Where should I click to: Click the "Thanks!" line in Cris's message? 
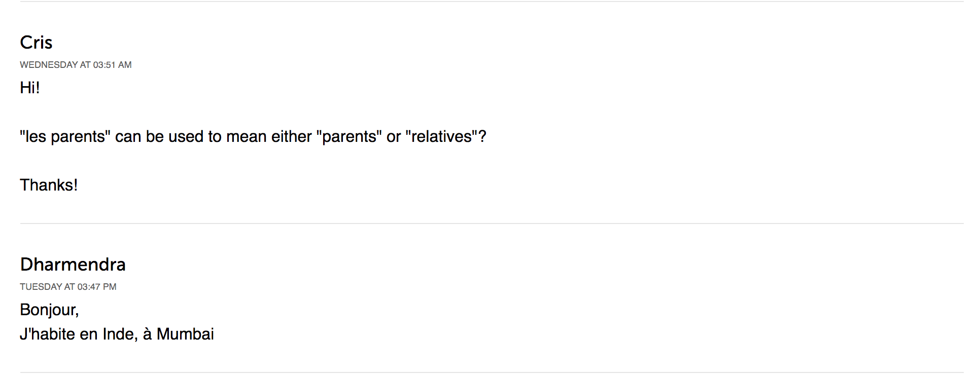pos(49,185)
